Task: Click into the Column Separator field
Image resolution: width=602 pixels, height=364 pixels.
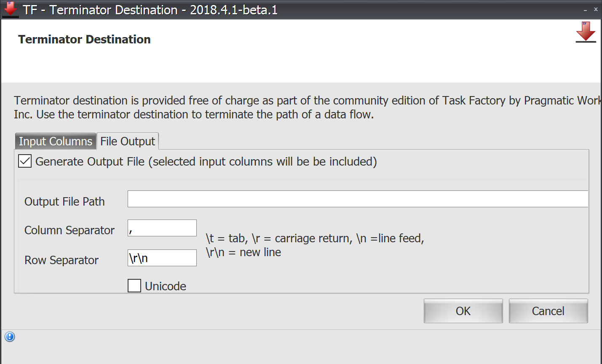Action: click(162, 228)
